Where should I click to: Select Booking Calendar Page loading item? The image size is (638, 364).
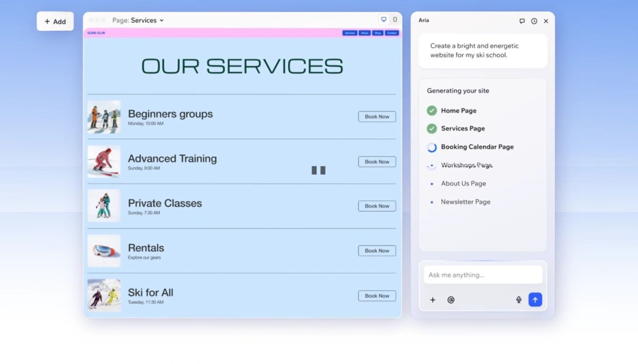[x=471, y=147]
